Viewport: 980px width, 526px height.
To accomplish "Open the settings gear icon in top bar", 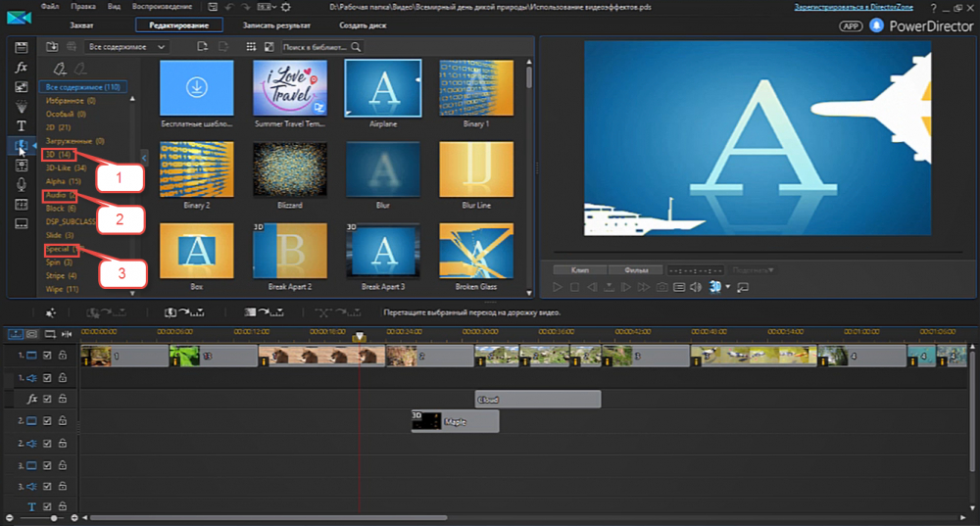I will (285, 7).
